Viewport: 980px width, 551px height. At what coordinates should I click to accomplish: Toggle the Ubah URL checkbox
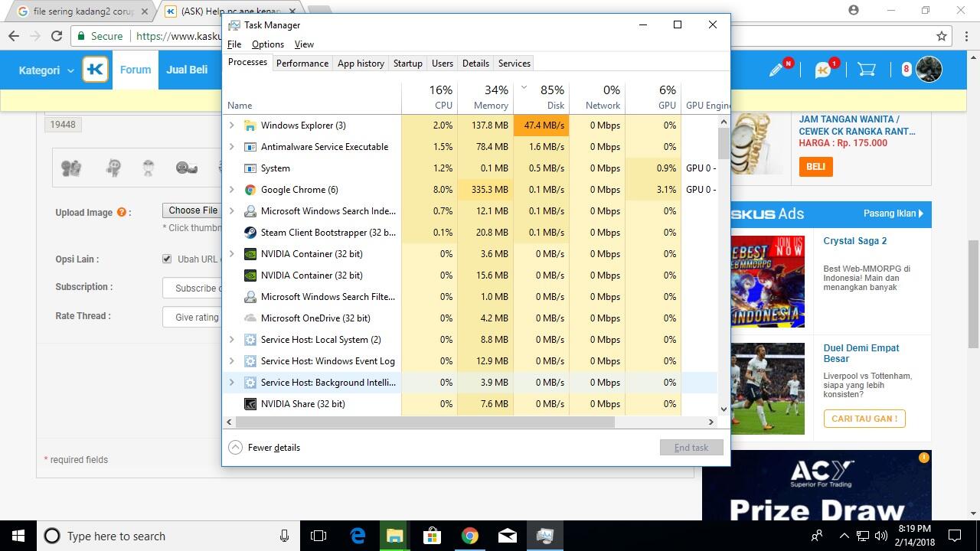[x=167, y=259]
